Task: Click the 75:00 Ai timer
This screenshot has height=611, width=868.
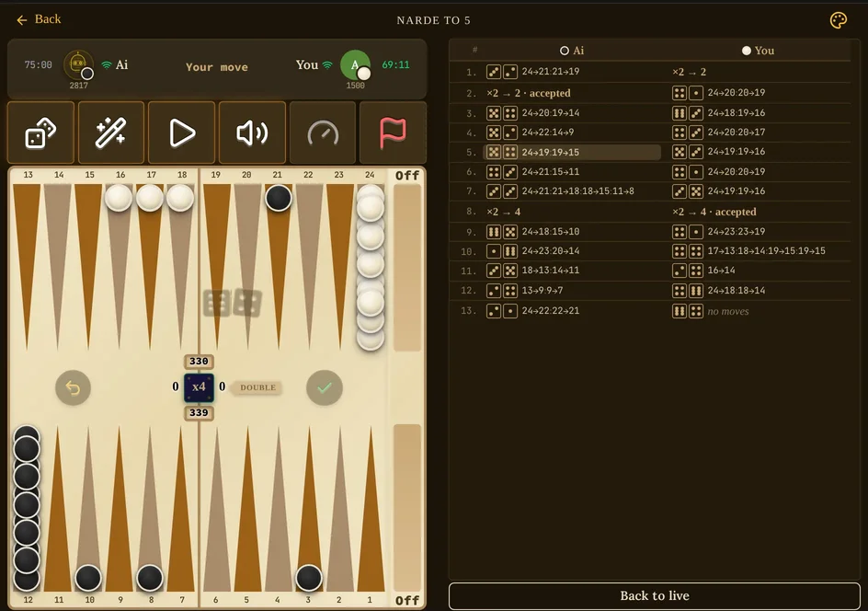Action: pos(39,64)
